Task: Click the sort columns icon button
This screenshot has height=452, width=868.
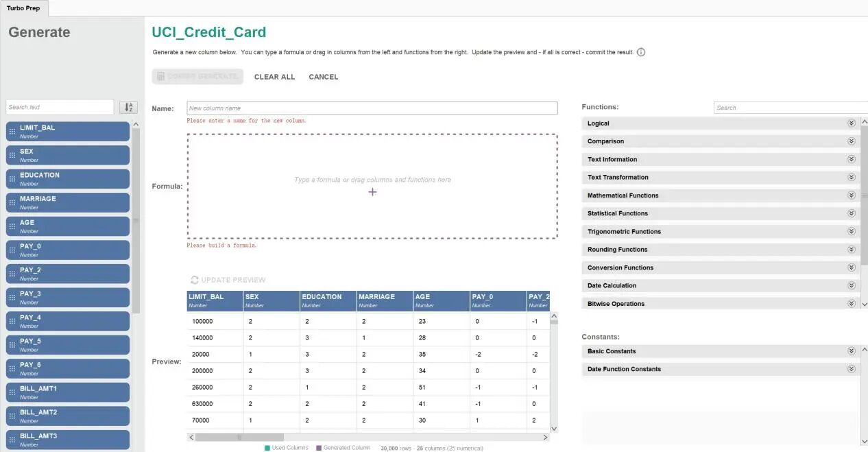Action: (x=128, y=107)
